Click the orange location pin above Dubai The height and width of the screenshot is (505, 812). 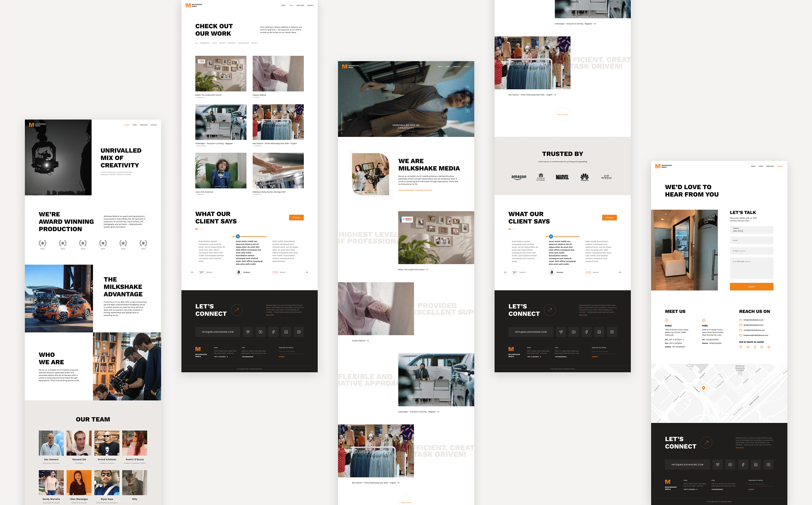click(x=666, y=320)
